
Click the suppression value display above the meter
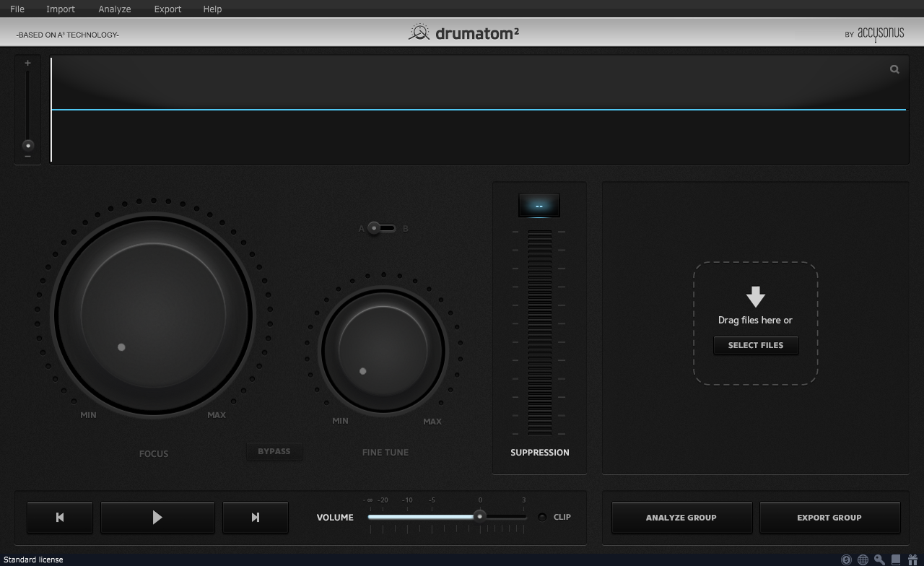click(x=539, y=206)
